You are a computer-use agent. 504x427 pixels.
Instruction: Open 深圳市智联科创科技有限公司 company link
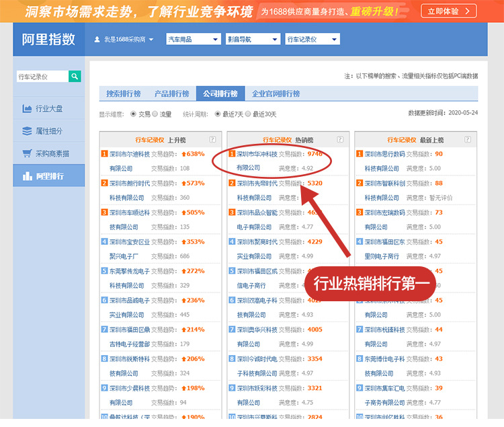tap(384, 190)
